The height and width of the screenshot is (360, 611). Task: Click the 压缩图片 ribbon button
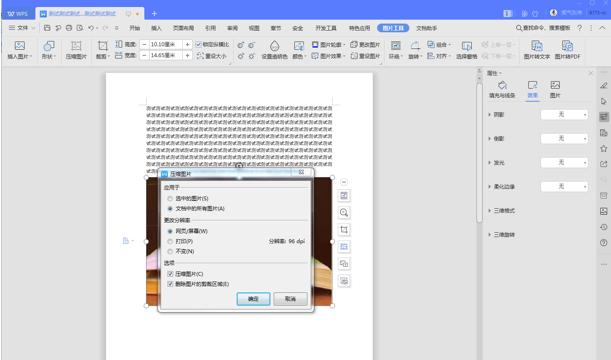pos(76,49)
